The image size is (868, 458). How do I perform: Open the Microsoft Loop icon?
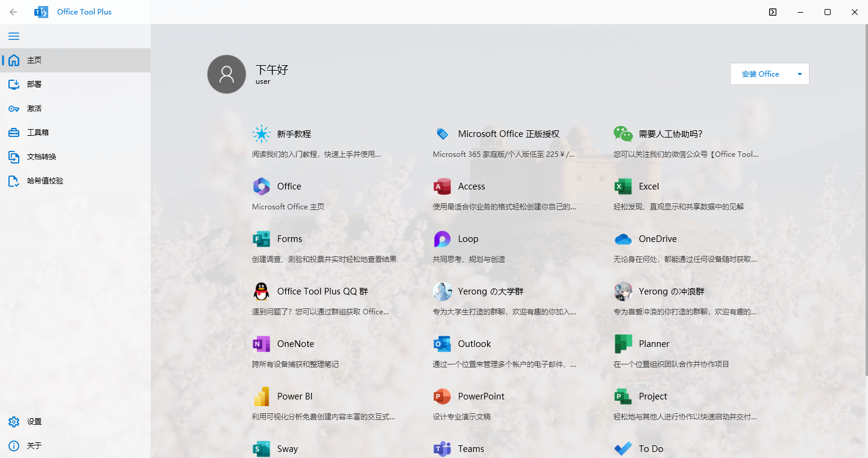[442, 239]
